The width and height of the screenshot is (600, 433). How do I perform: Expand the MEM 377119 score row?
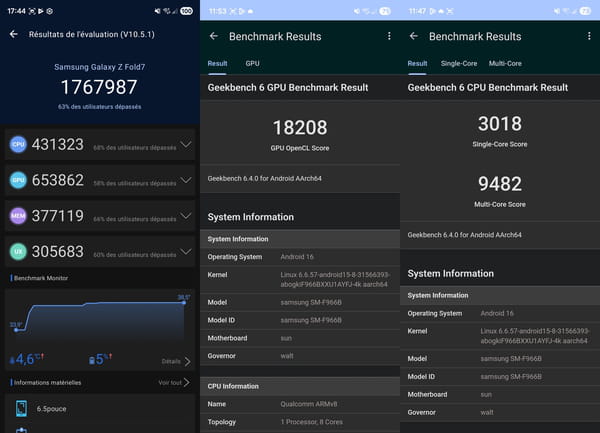(185, 216)
